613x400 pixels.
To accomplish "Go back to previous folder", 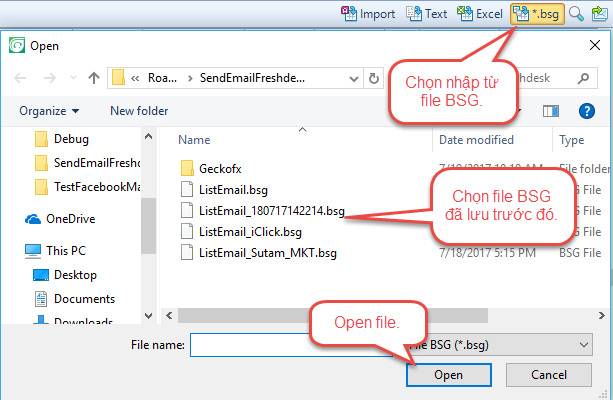I will click(x=20, y=78).
